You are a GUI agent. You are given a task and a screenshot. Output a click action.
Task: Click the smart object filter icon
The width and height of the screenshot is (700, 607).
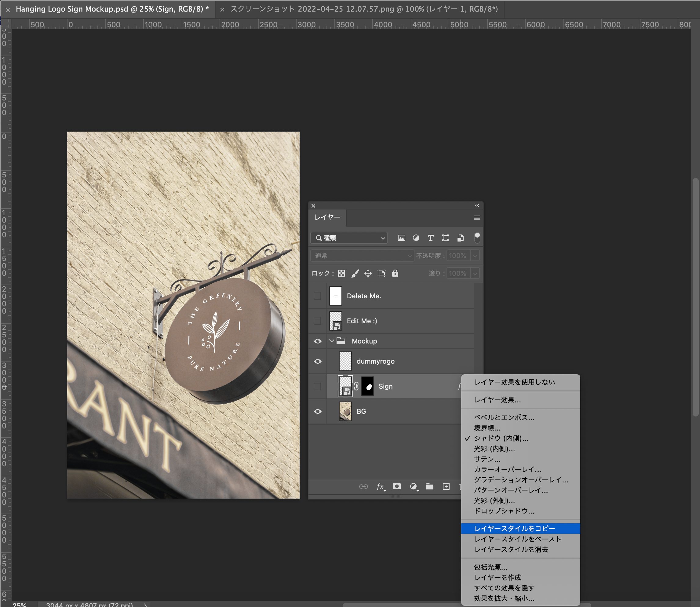pyautogui.click(x=460, y=238)
